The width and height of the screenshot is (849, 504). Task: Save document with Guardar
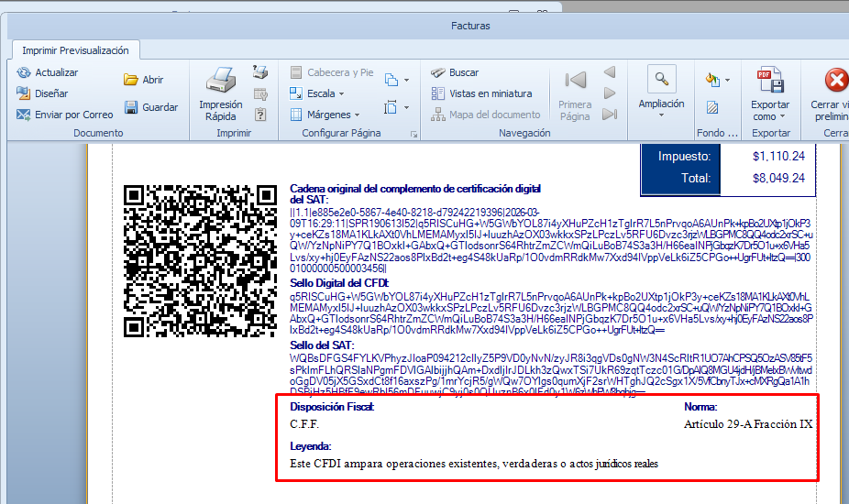pyautogui.click(x=131, y=107)
